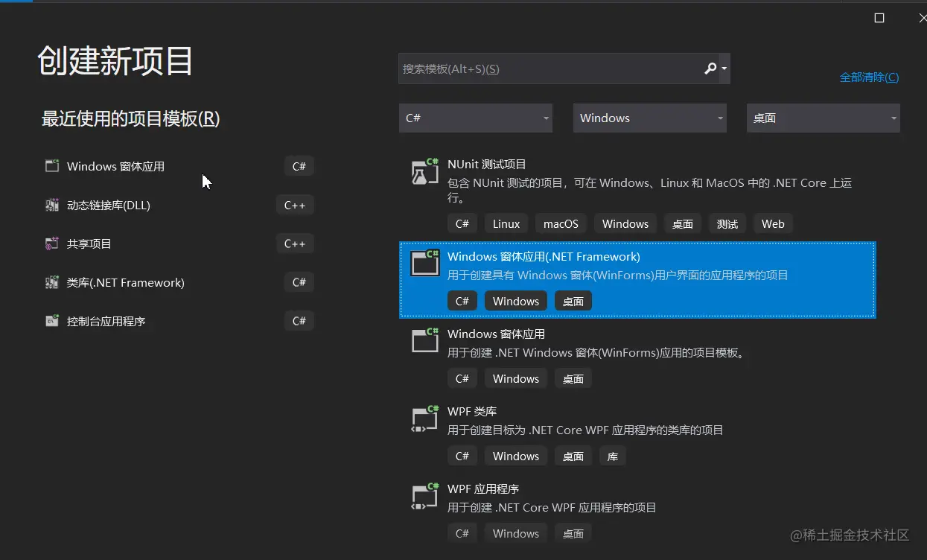Click the WPF 应用程序 template icon

coord(425,497)
